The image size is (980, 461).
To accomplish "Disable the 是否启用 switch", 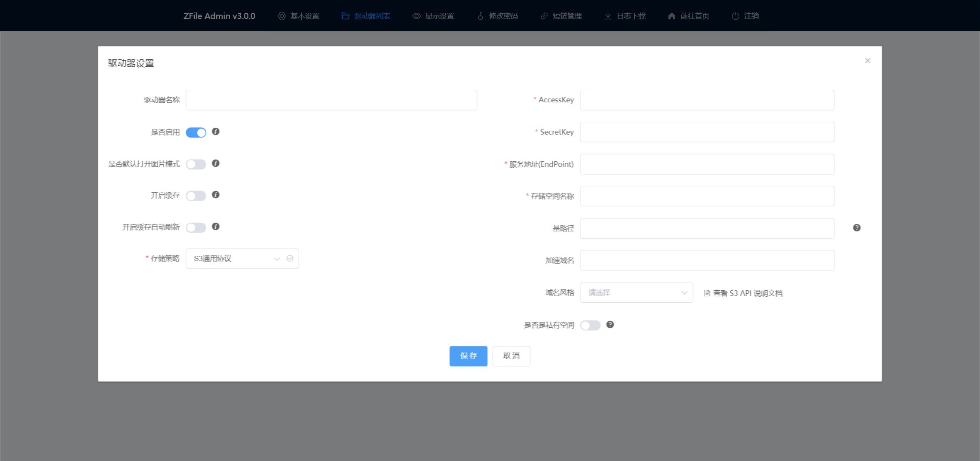I will tap(196, 132).
